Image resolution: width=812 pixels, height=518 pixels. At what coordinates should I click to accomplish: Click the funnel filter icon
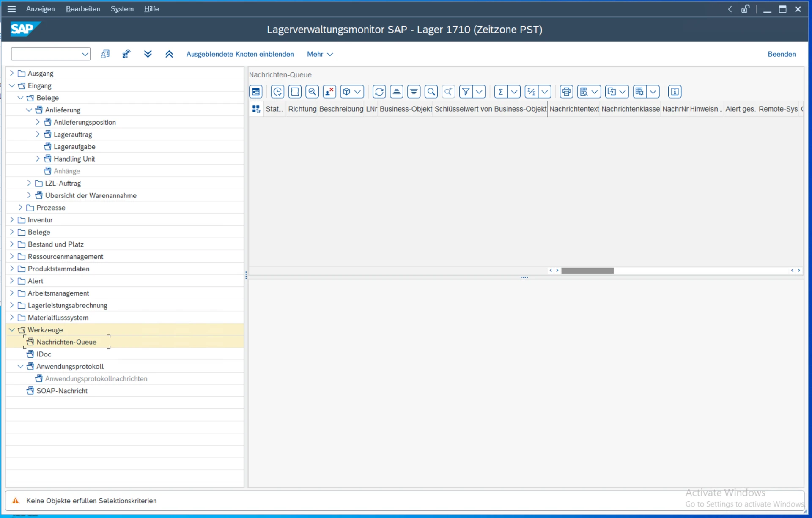(466, 92)
